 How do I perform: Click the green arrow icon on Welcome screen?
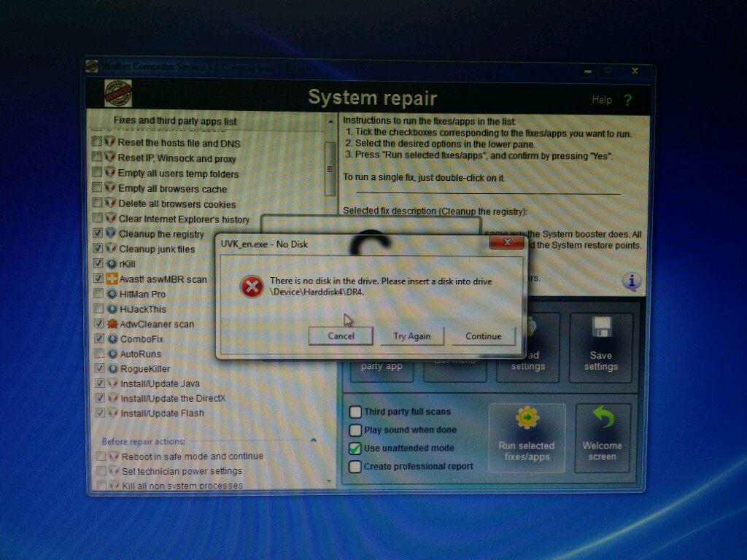coord(603,416)
